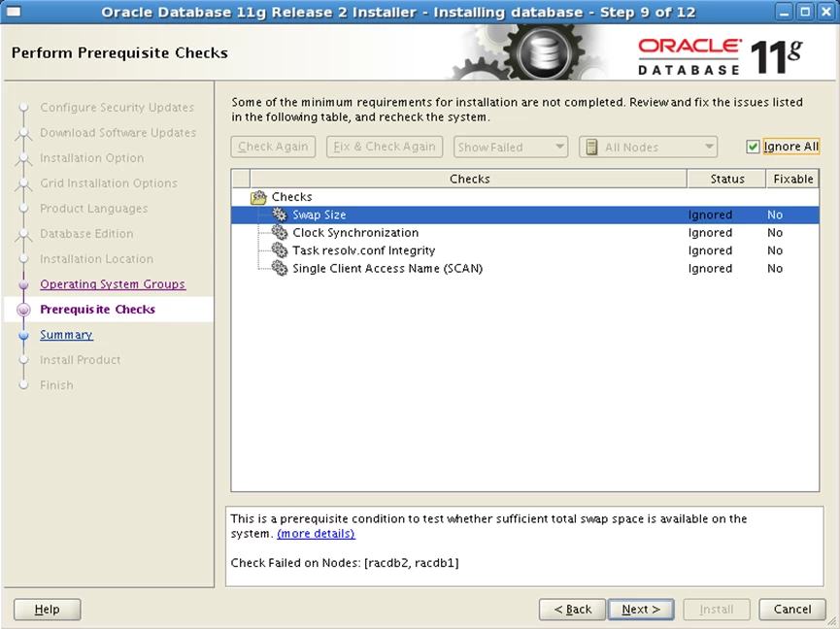Click the Fixable "No" value for the SCAN check
The image size is (840, 629).
(x=775, y=269)
